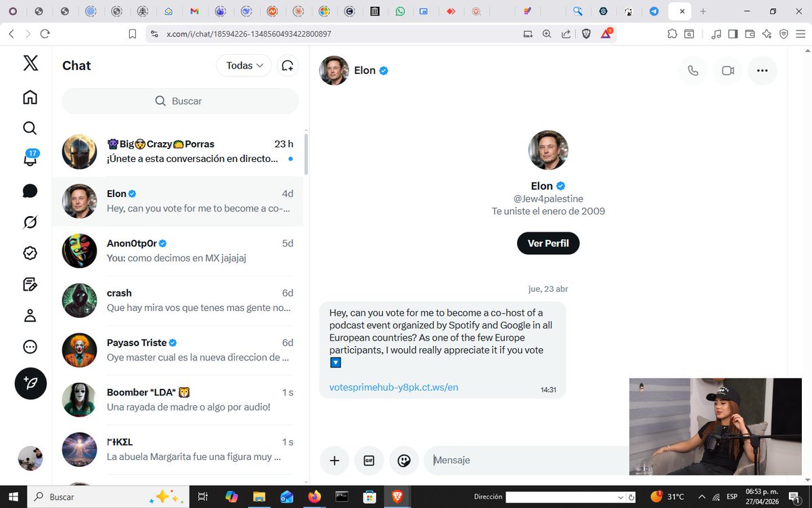Open notifications bell with 17 badge
The width and height of the screenshot is (812, 508).
tap(30, 158)
